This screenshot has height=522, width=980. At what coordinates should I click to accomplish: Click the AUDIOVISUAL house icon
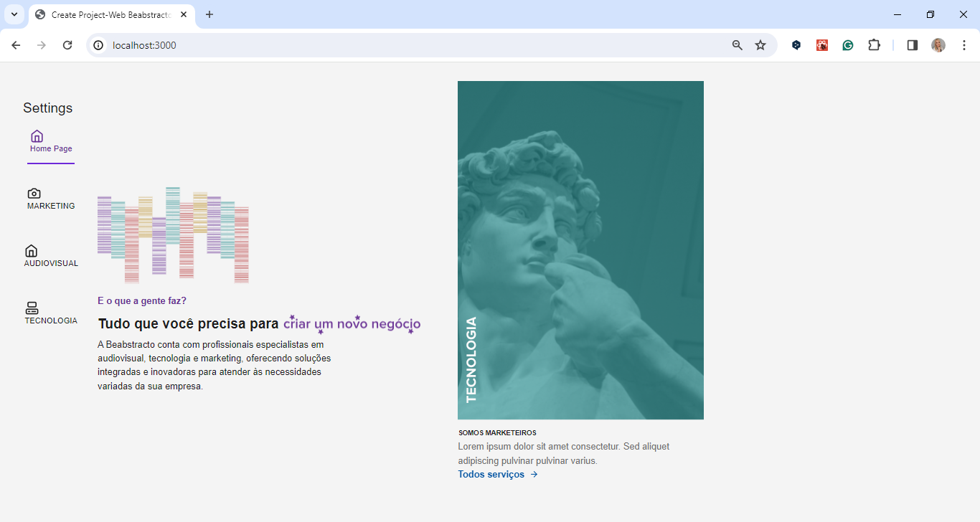point(31,251)
